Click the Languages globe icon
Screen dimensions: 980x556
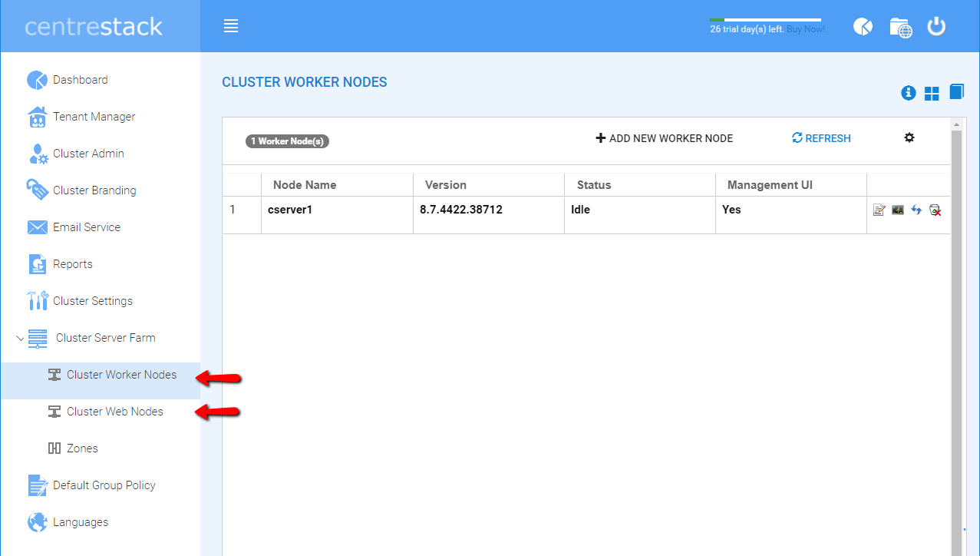point(37,522)
